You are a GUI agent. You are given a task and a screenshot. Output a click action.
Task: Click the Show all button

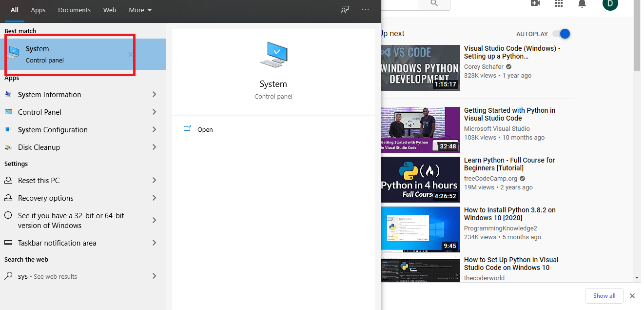point(604,296)
